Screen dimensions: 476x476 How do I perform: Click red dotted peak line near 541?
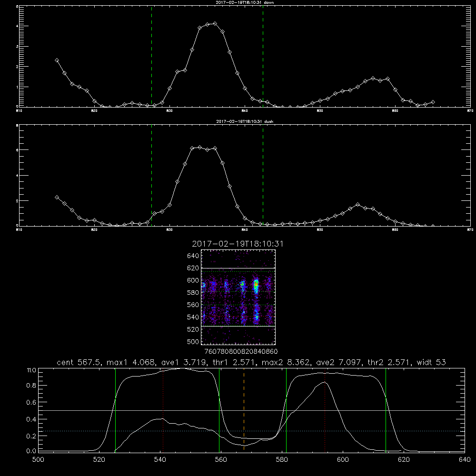pyautogui.click(x=163, y=410)
